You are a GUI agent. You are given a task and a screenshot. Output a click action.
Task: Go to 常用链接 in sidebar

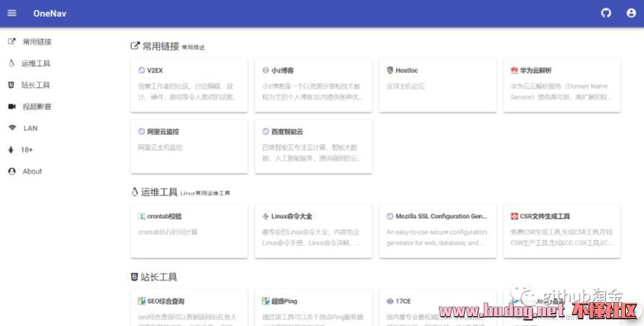37,42
